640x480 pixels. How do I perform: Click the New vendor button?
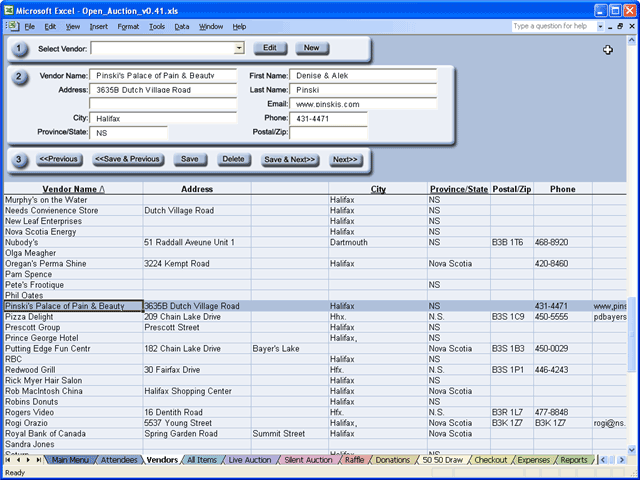pos(311,48)
